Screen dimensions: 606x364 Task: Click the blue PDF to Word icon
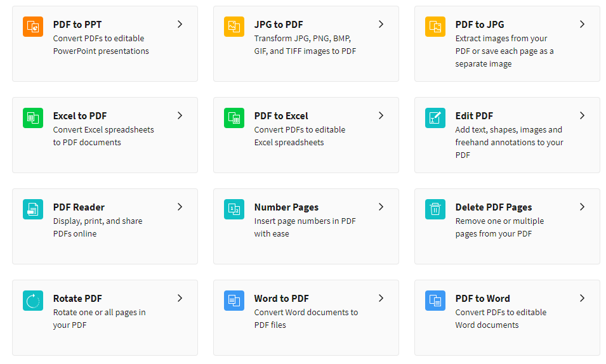point(435,301)
